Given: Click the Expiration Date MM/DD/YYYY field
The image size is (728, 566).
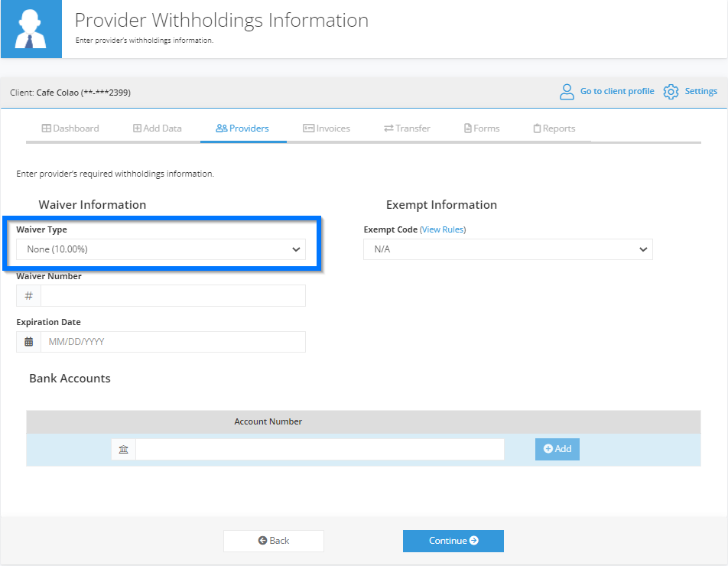Looking at the screenshot, I should 173,342.
